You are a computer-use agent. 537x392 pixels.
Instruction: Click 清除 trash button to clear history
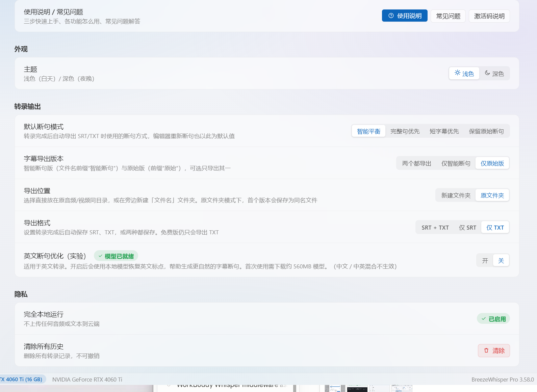494,351
